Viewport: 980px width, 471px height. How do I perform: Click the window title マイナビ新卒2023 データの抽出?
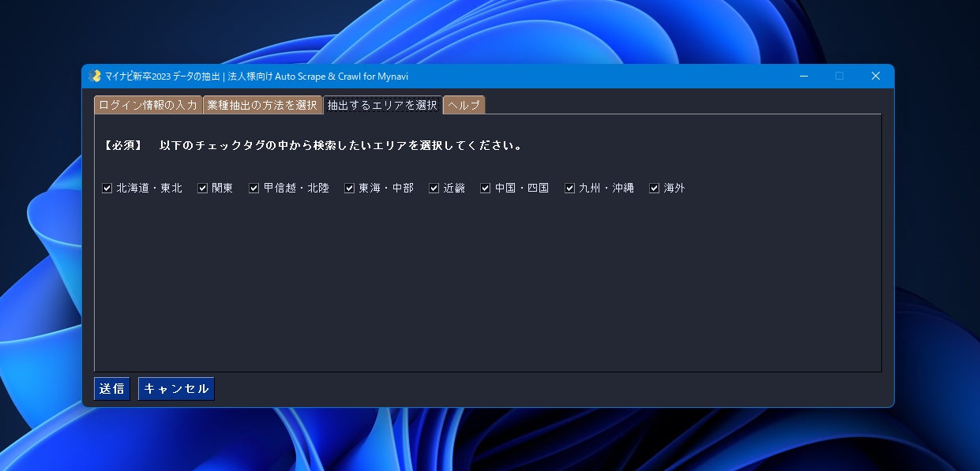coord(257,77)
